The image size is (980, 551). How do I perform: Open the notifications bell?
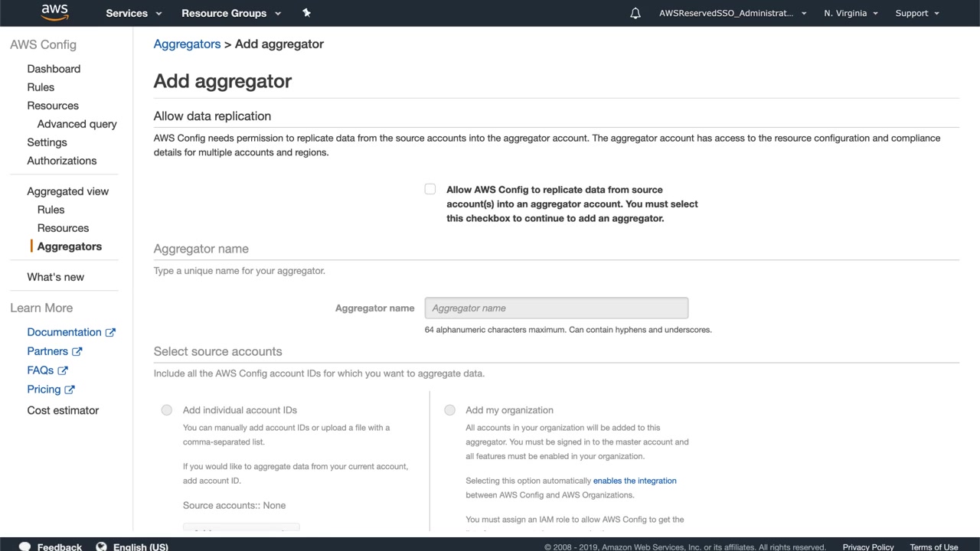(635, 13)
